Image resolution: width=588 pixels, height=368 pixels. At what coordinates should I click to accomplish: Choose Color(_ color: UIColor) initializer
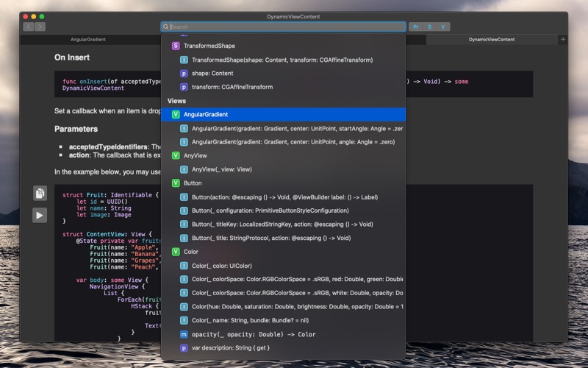[221, 266]
